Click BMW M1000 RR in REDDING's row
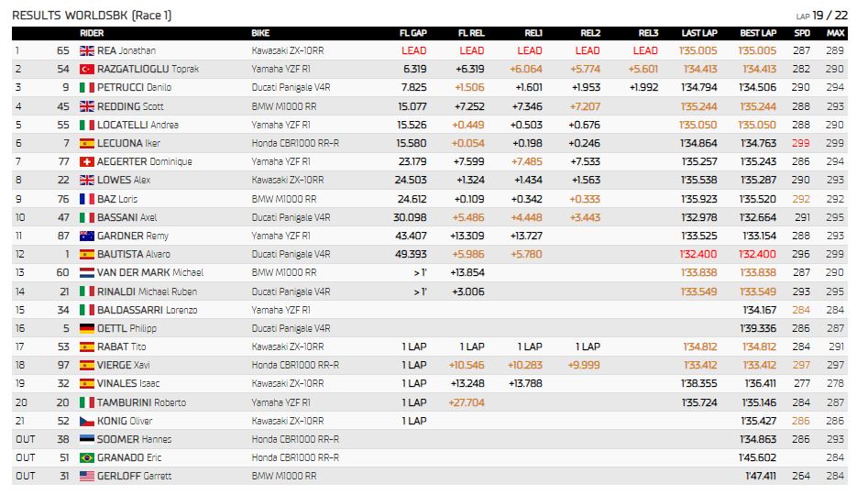868x495 pixels. point(284,106)
